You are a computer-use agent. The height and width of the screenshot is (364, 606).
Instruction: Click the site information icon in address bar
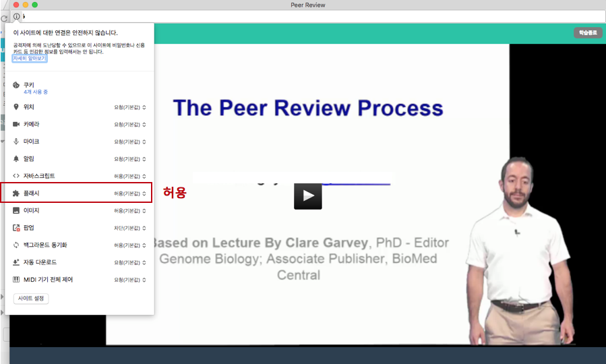pos(17,16)
